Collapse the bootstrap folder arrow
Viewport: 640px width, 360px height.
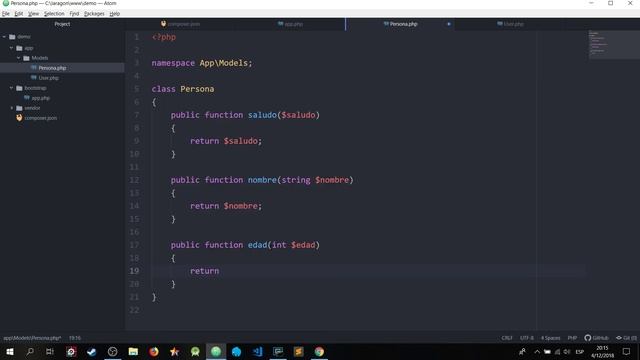pyautogui.click(x=11, y=88)
